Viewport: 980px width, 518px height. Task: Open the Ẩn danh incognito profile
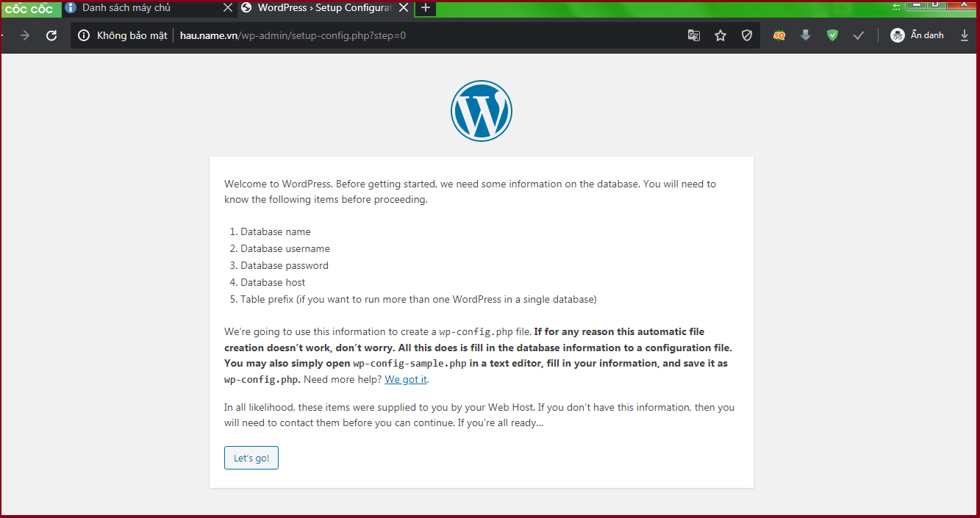pyautogui.click(x=917, y=35)
